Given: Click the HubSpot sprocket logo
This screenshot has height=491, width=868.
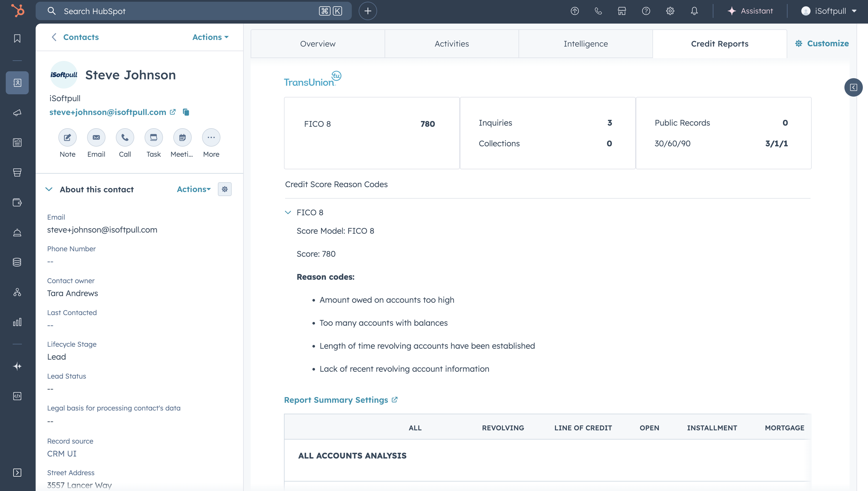Looking at the screenshot, I should 18,10.
